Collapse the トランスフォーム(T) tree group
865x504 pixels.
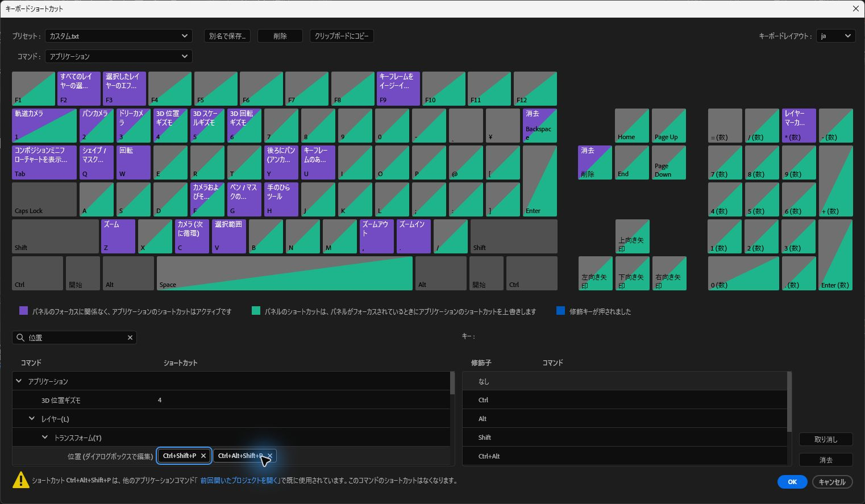click(x=45, y=438)
